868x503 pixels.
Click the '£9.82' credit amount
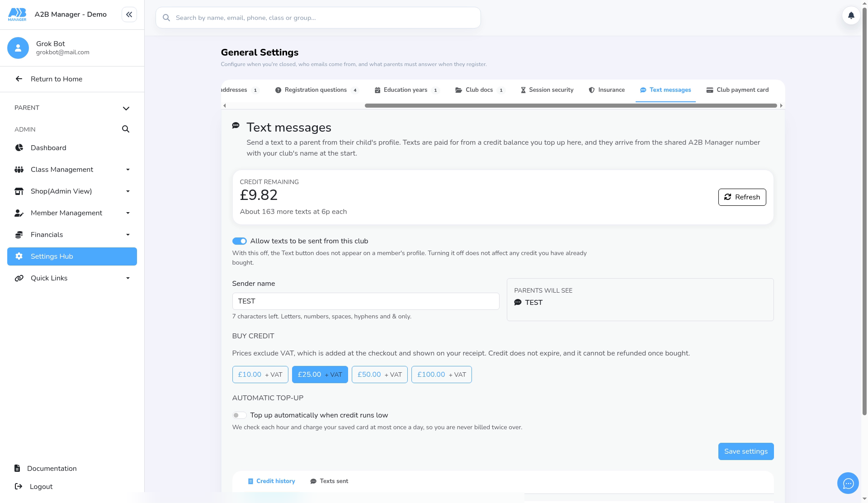coord(259,195)
